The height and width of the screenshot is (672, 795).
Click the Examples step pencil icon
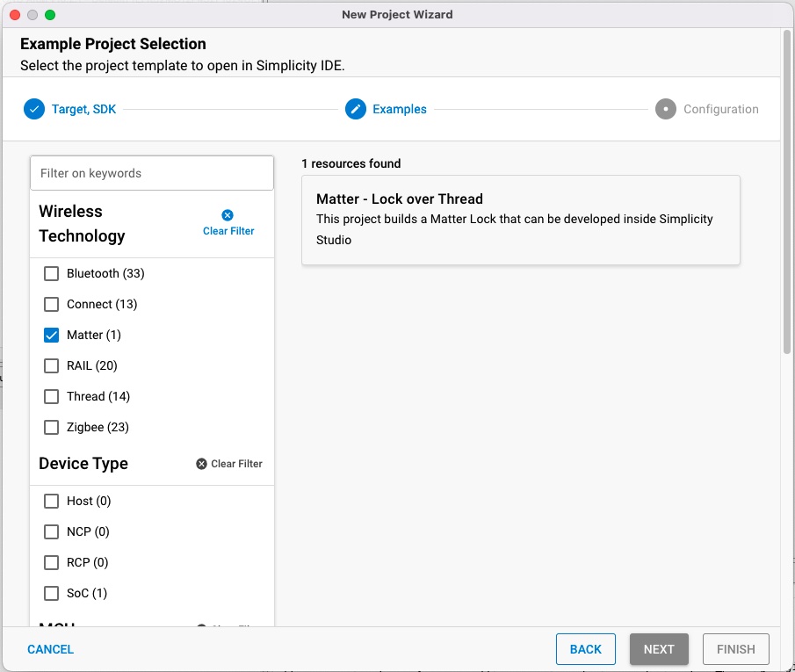pyautogui.click(x=356, y=109)
